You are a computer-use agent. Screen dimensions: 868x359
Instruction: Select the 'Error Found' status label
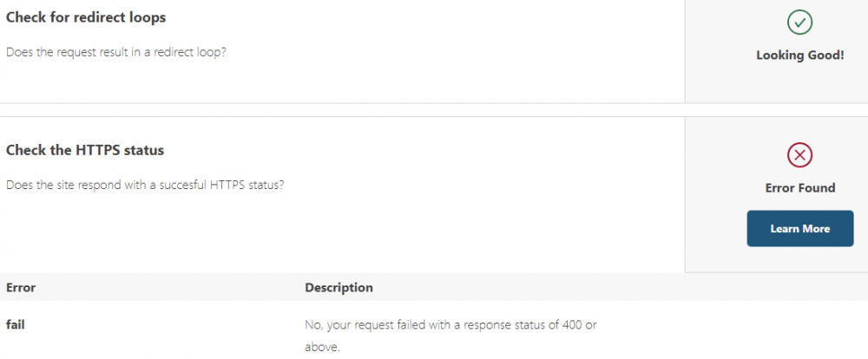pyautogui.click(x=800, y=188)
